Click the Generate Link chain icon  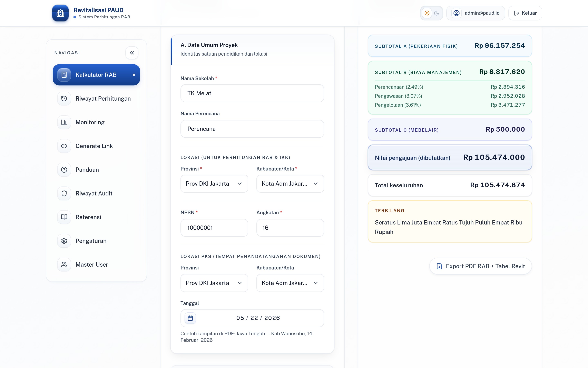point(64,146)
